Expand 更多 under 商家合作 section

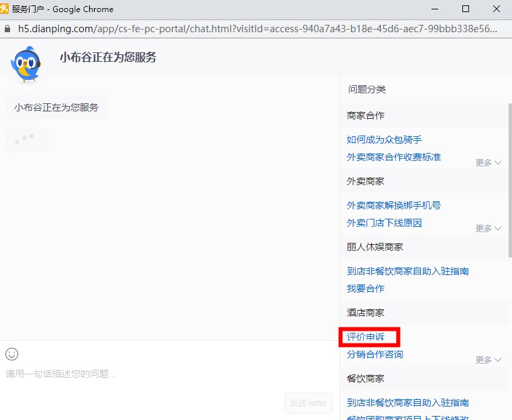click(488, 162)
